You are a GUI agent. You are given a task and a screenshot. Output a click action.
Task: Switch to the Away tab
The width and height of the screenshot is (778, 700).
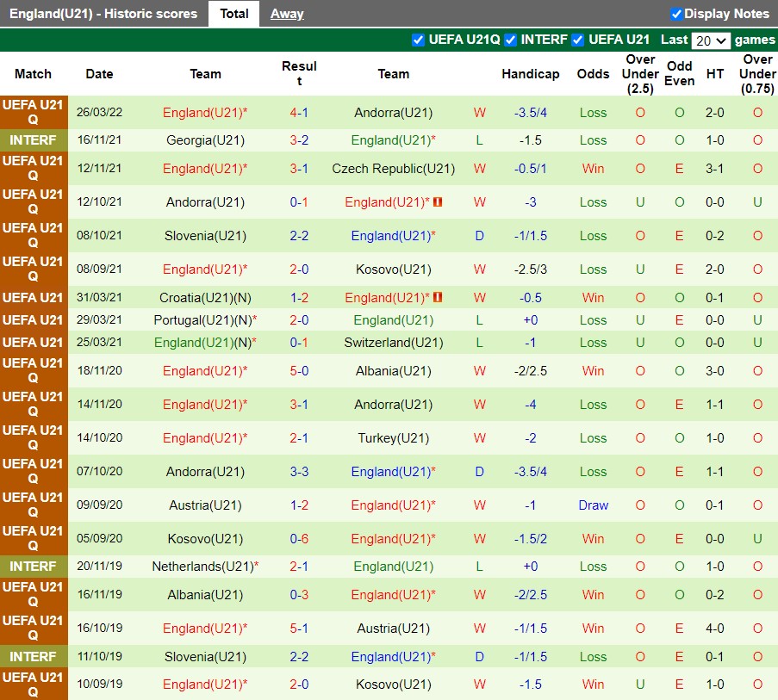(x=287, y=14)
